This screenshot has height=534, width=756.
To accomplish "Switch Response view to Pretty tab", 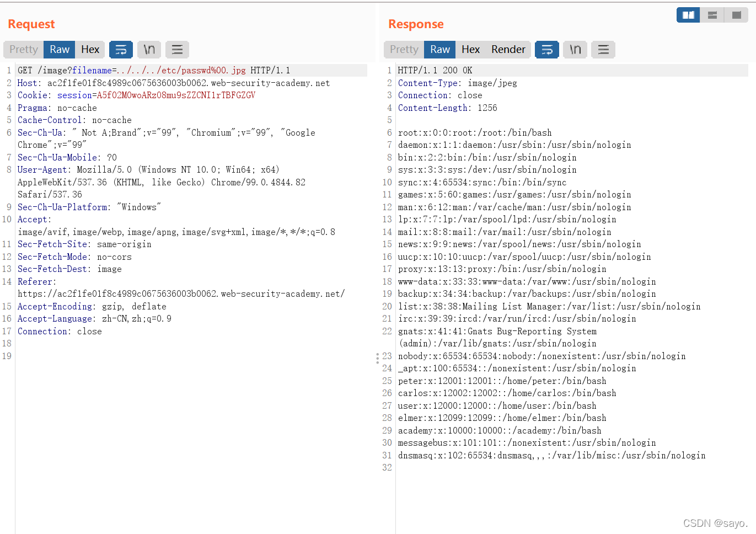I will [x=404, y=50].
